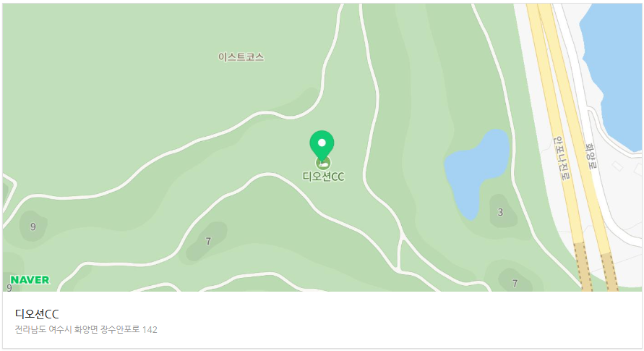This screenshot has height=351, width=644.
Task: Click hole 9 marker on the left fairway
Action: point(33,227)
